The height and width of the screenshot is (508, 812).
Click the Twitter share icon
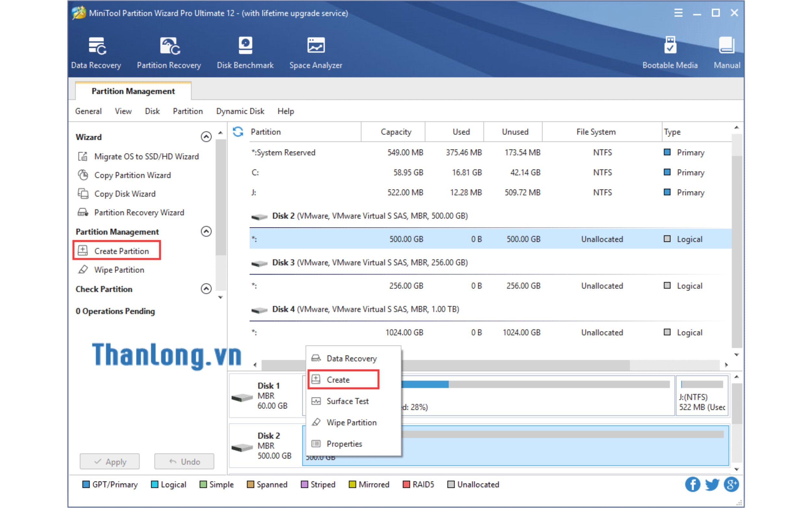pos(712,485)
